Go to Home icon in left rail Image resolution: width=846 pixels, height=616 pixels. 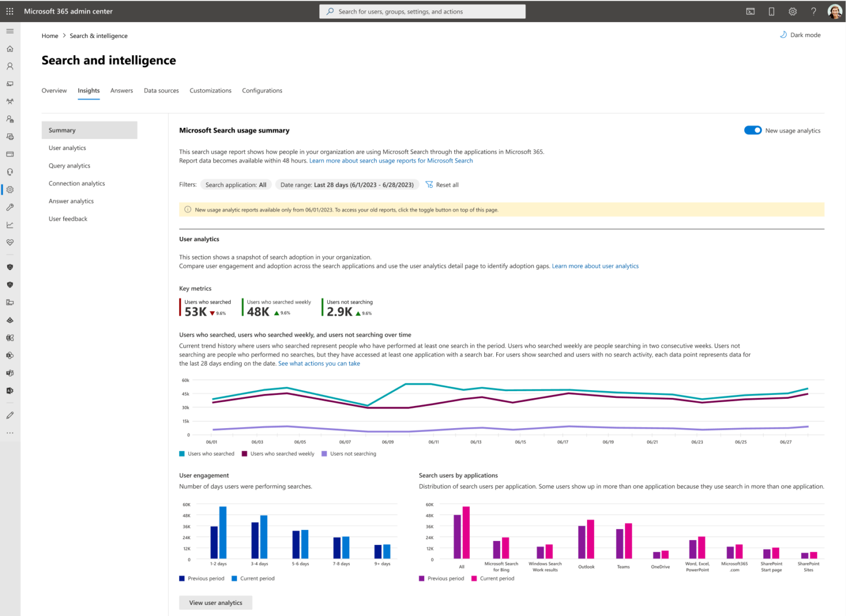10,48
